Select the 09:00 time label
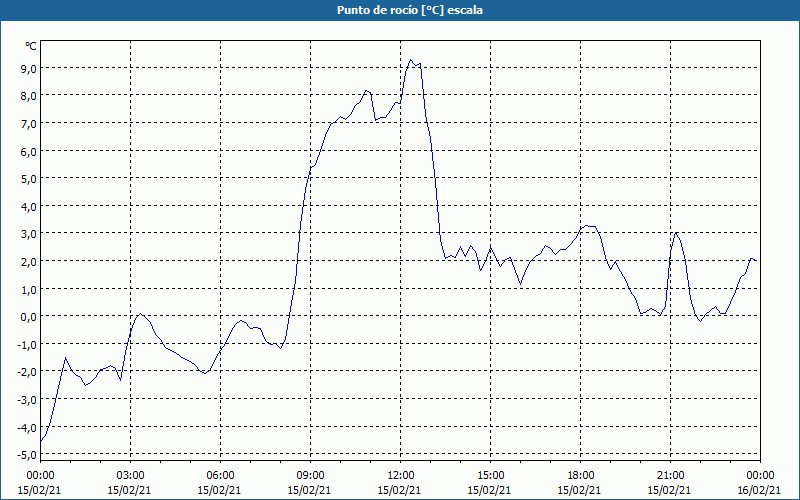 tap(310, 476)
